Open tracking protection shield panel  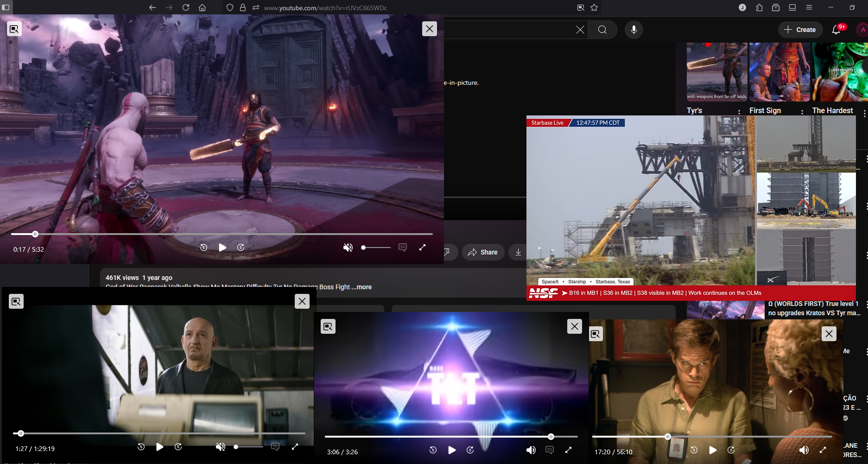[230, 7]
